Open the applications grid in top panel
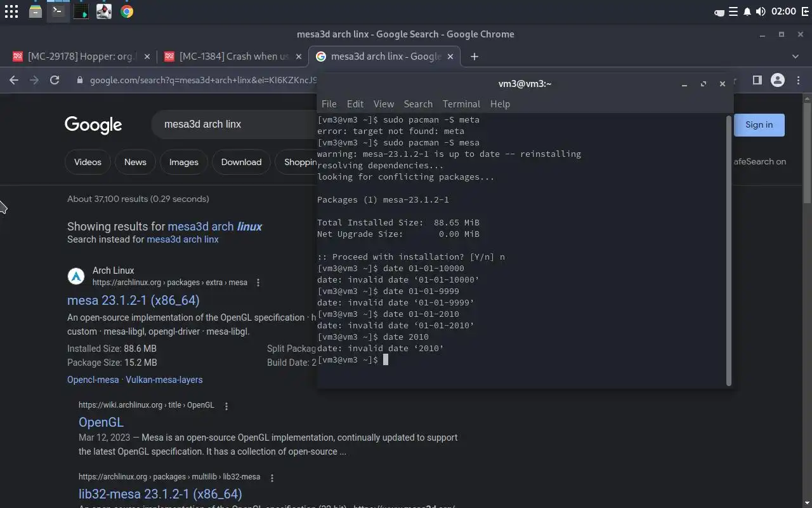This screenshot has height=508, width=812. (x=11, y=11)
